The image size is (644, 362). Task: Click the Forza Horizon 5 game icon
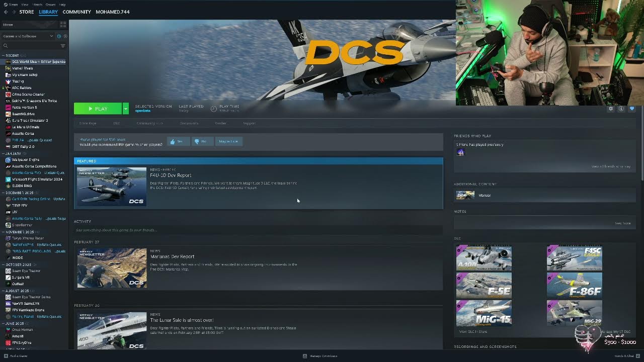[x=8, y=108]
